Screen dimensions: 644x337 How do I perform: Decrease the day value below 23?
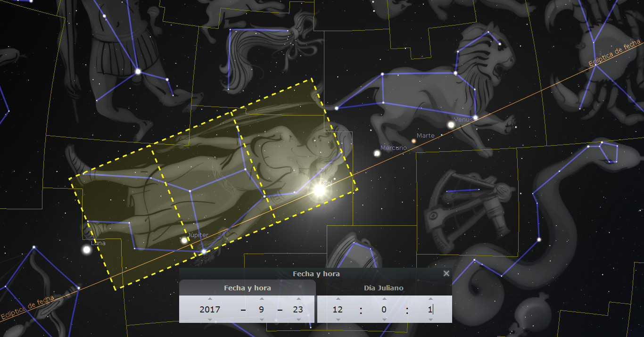298,320
